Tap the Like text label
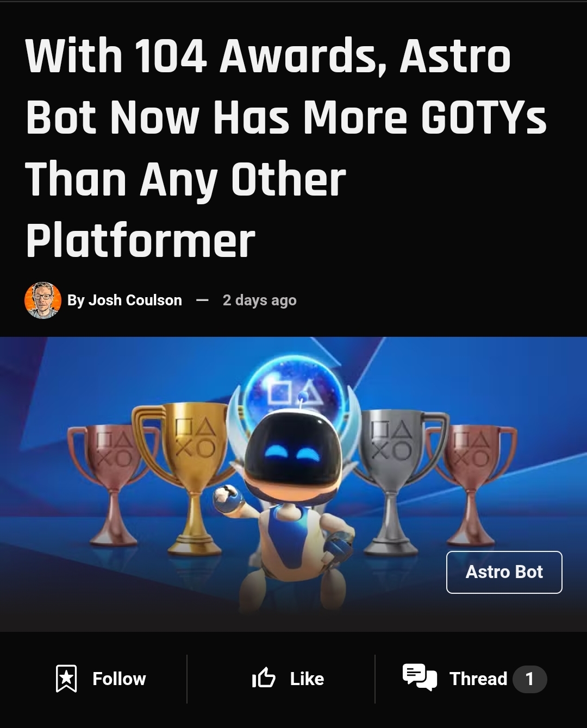This screenshot has width=587, height=728. coord(307,679)
